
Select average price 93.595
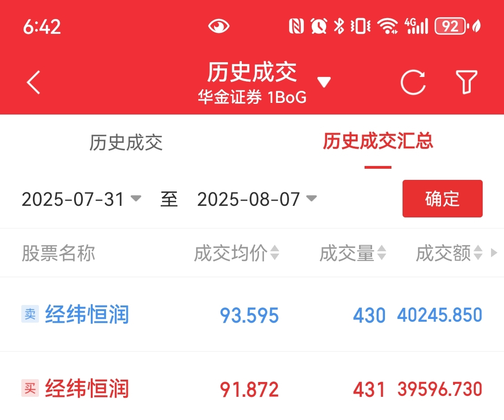tap(249, 315)
